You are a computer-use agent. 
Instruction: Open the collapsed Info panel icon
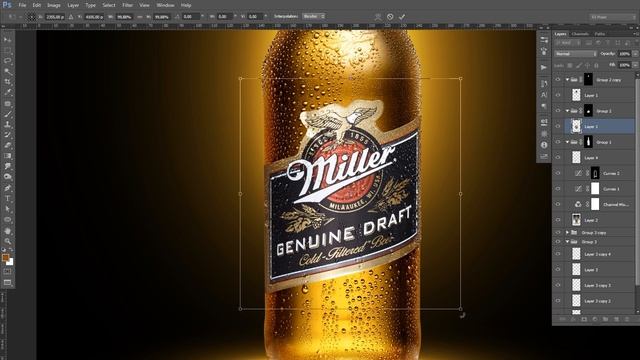click(544, 145)
